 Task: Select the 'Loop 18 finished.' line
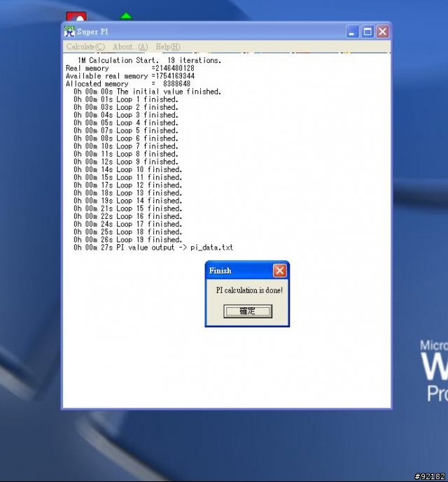point(127,232)
